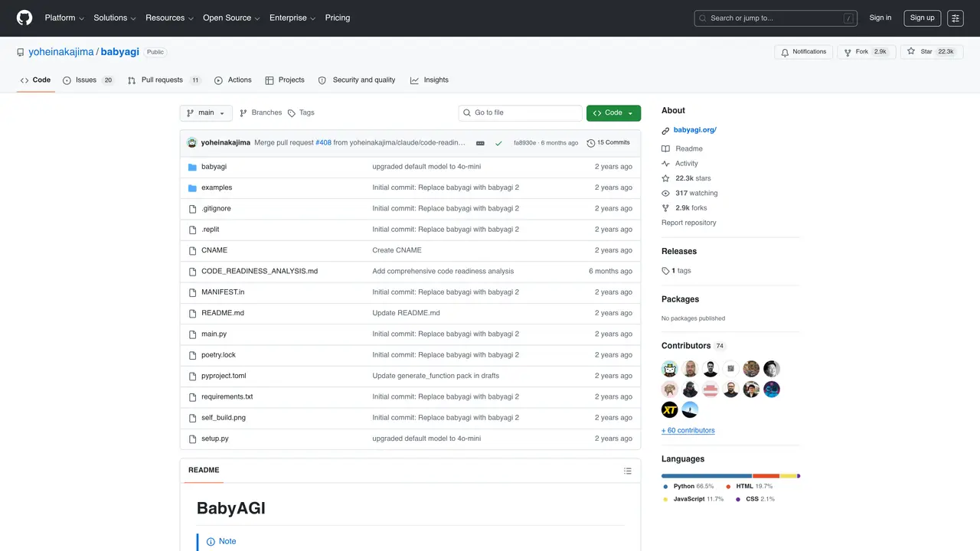The height and width of the screenshot is (551, 980).
Task: Report repository link in About
Action: (x=689, y=223)
